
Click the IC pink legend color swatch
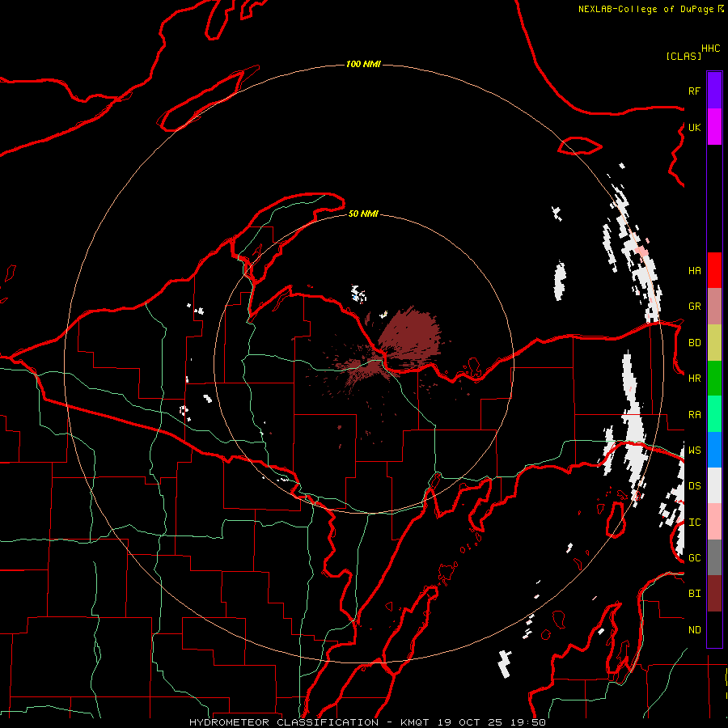[x=714, y=522]
